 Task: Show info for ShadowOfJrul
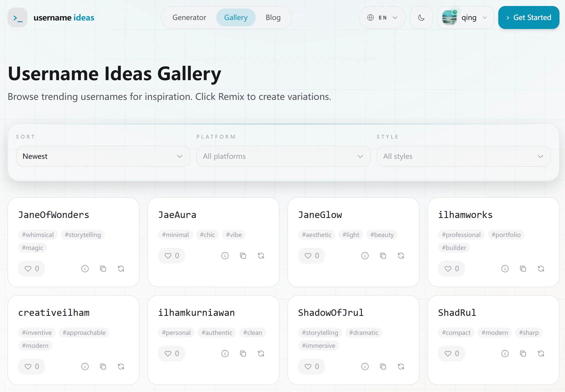tap(365, 367)
